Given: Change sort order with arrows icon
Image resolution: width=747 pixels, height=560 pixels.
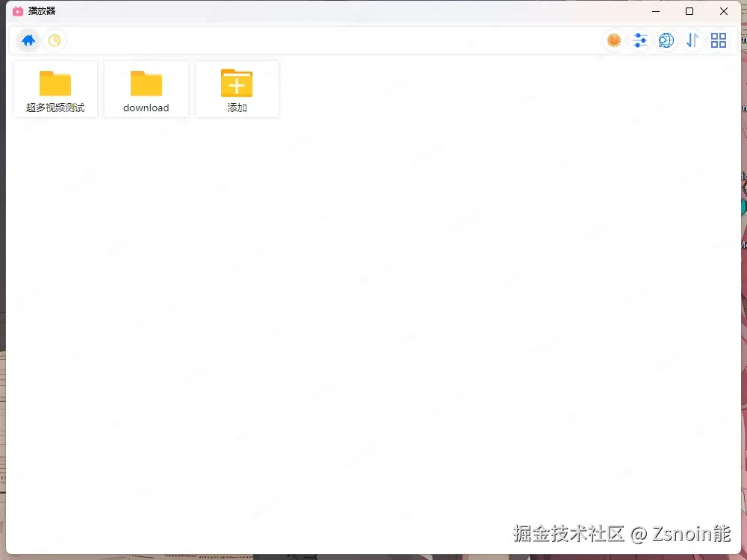Looking at the screenshot, I should pyautogui.click(x=692, y=40).
